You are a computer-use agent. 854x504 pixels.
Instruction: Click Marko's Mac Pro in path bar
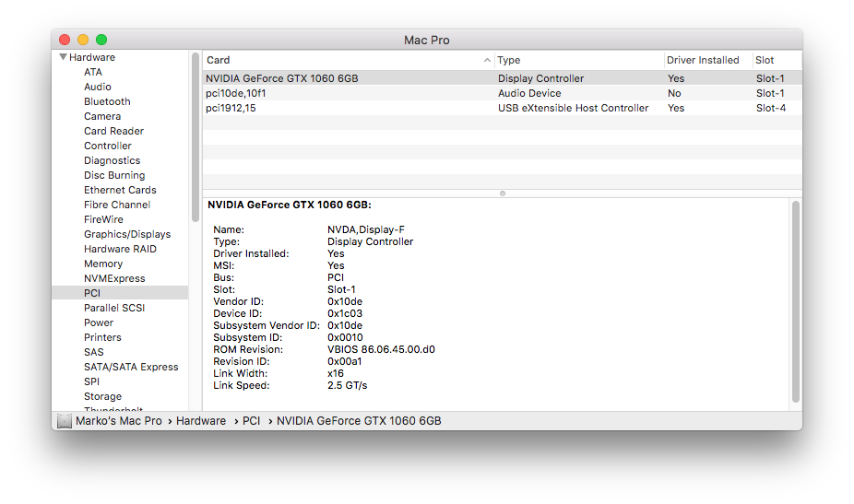tap(119, 421)
